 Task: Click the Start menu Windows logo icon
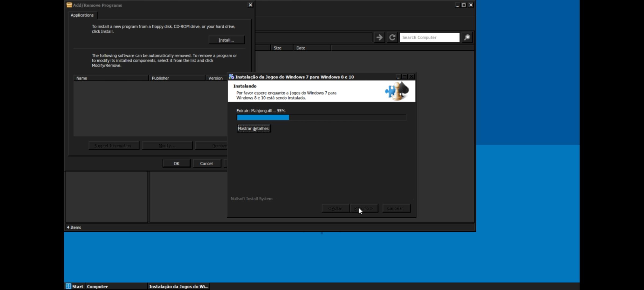pos(68,286)
